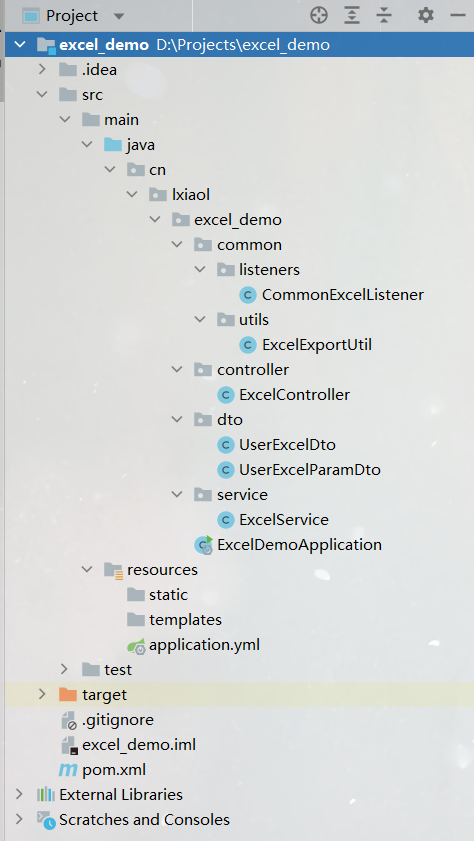Select Scratches and Consoles
The height and width of the screenshot is (841, 474).
pos(144,820)
